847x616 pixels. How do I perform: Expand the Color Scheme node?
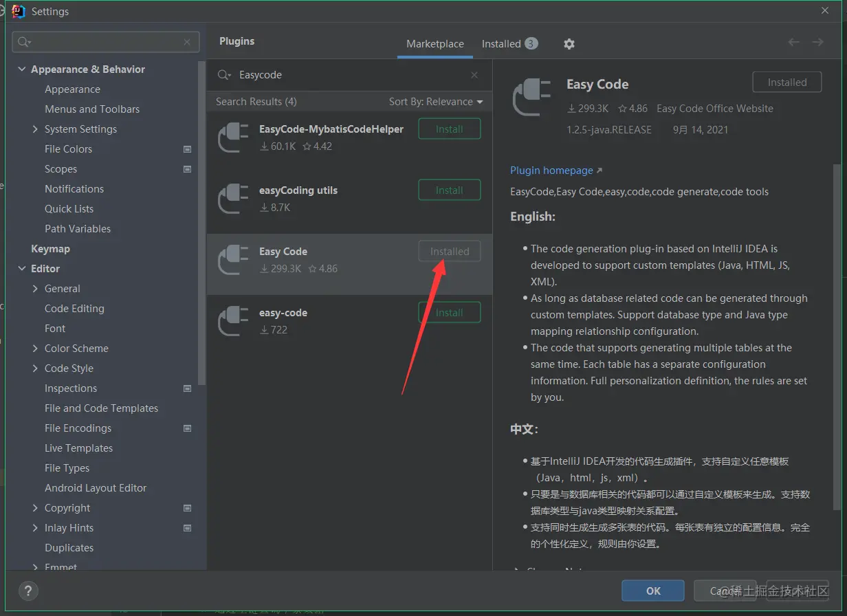[35, 349]
